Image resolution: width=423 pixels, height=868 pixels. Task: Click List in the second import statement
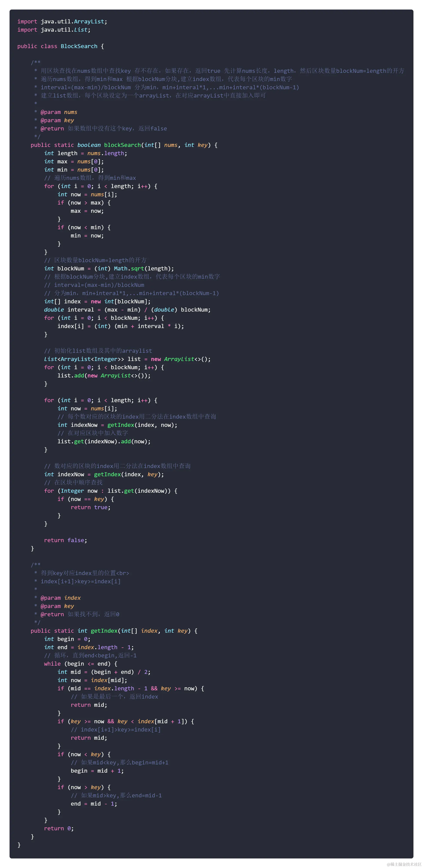pyautogui.click(x=81, y=30)
